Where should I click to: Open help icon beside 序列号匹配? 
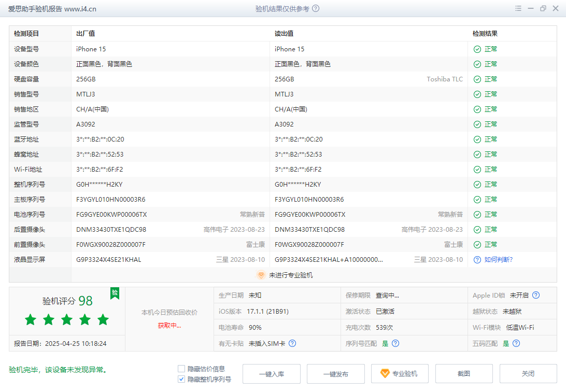(x=395, y=343)
